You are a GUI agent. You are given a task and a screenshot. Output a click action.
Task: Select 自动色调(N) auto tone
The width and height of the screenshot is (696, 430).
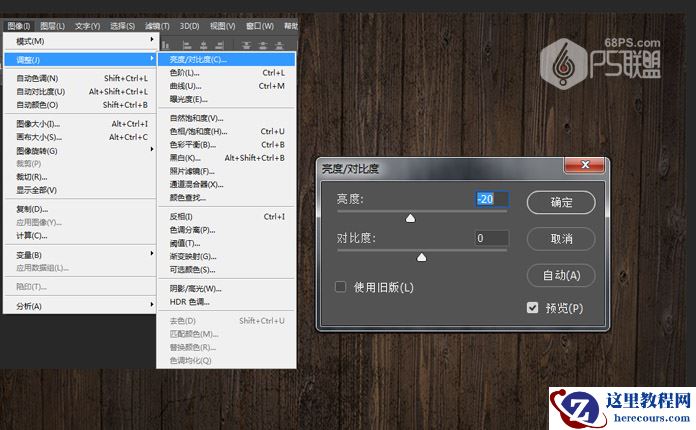coord(79,78)
